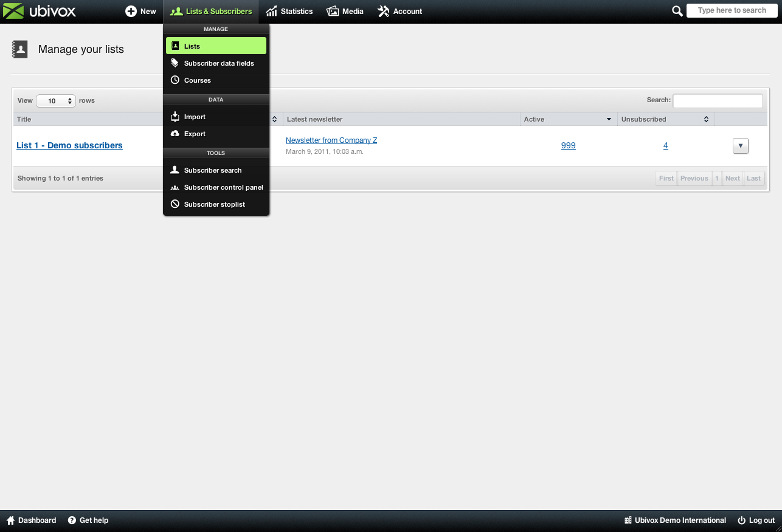Open Lists & Subscribers menu
Viewport: 782px width, 532px height.
tap(210, 12)
